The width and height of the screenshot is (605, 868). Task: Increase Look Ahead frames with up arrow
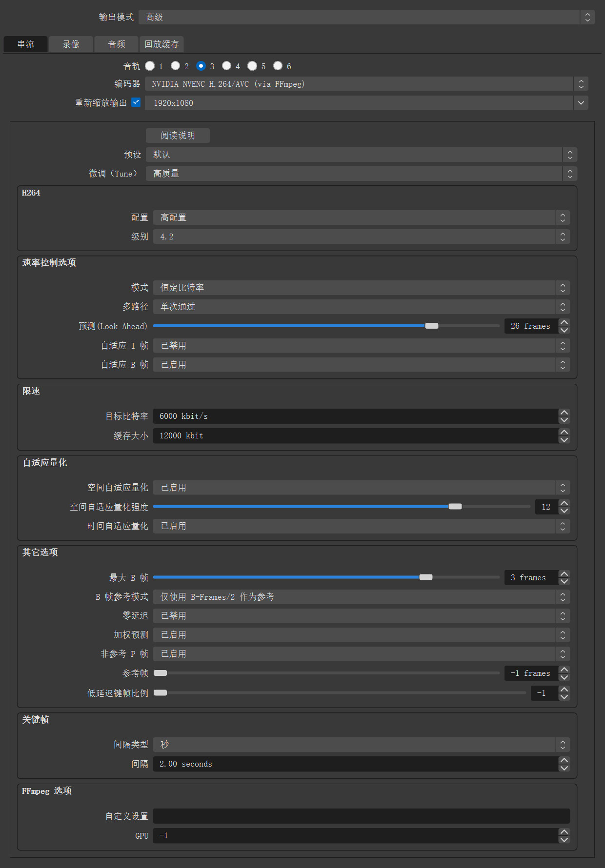click(x=564, y=322)
